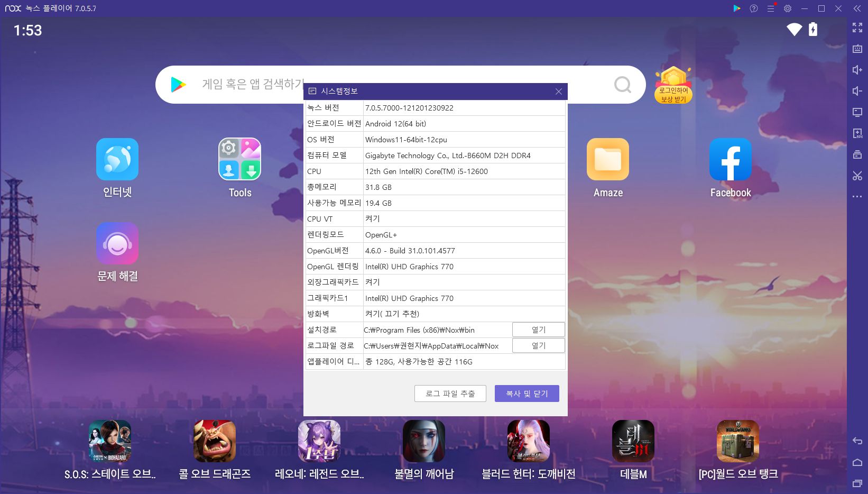Click the game search input field
The height and width of the screenshot is (494, 868).
(402, 85)
